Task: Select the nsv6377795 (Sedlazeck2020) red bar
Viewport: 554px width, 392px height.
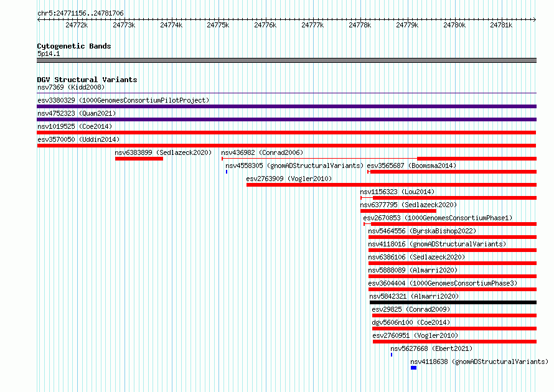Action: pyautogui.click(x=398, y=211)
